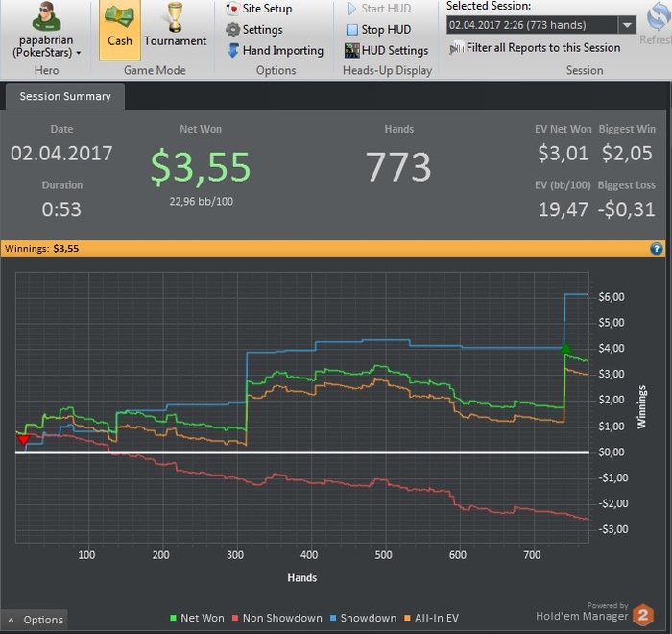Open Site Setup cards icon
The image size is (672, 634).
pyautogui.click(x=232, y=8)
